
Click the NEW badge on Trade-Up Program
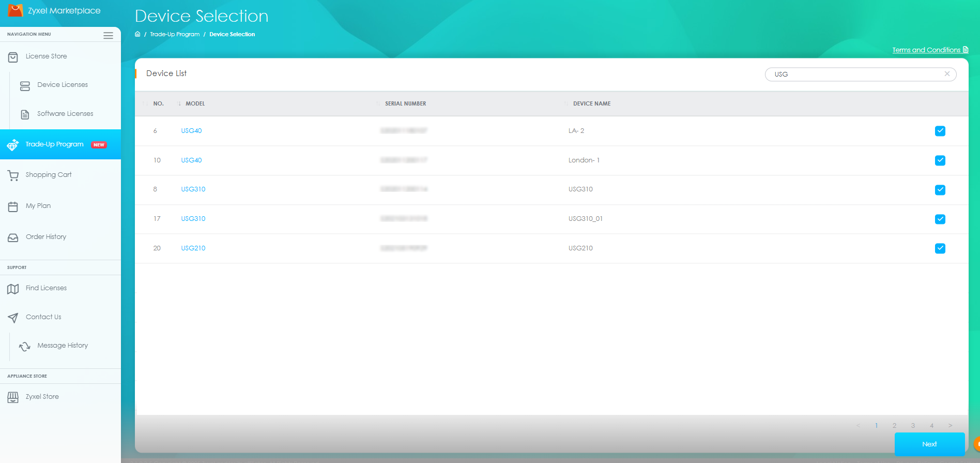coord(99,145)
